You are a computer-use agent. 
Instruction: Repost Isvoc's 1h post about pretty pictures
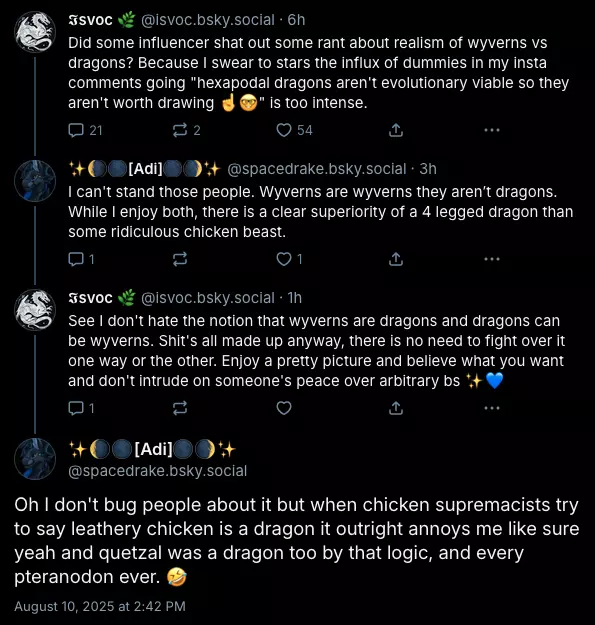tap(180, 408)
